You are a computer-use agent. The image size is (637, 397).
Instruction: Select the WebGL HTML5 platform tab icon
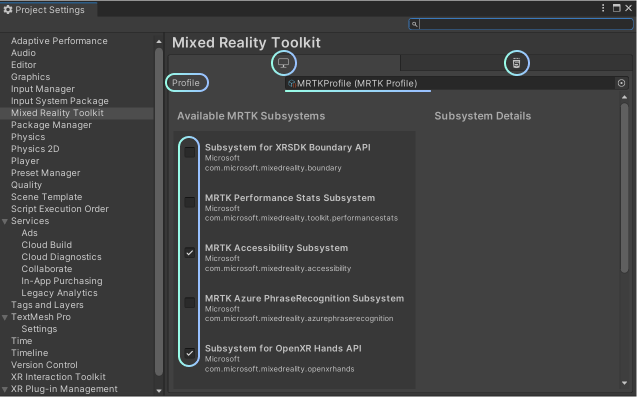516,63
